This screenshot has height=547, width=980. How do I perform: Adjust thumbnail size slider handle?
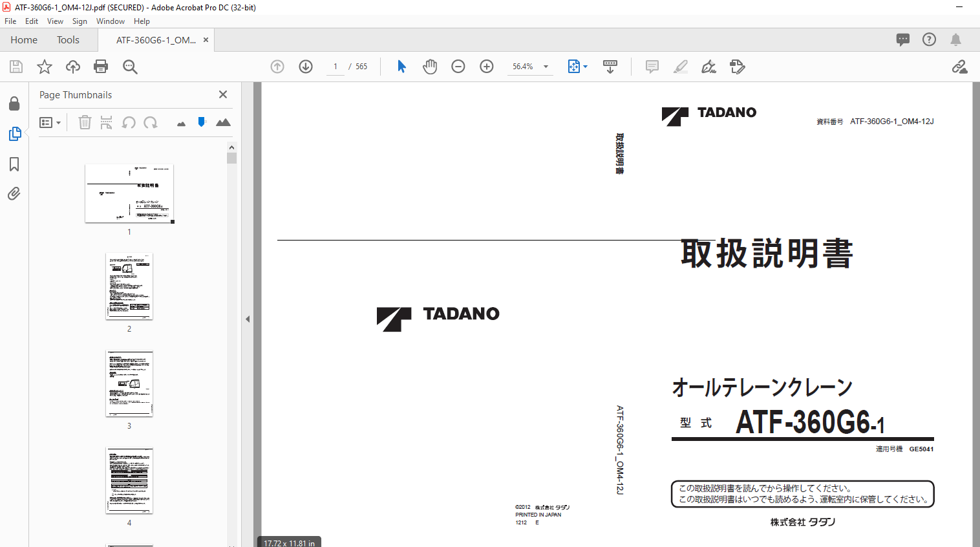pyautogui.click(x=202, y=122)
